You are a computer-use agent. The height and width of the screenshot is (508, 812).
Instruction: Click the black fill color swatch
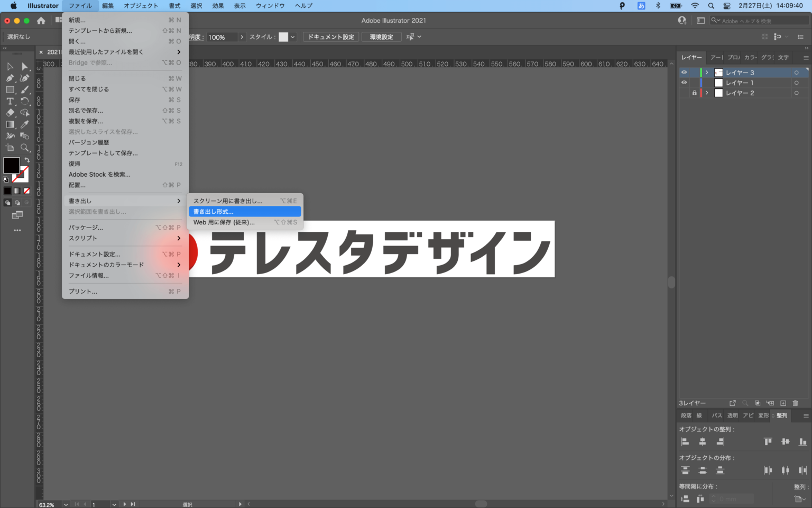click(11, 166)
